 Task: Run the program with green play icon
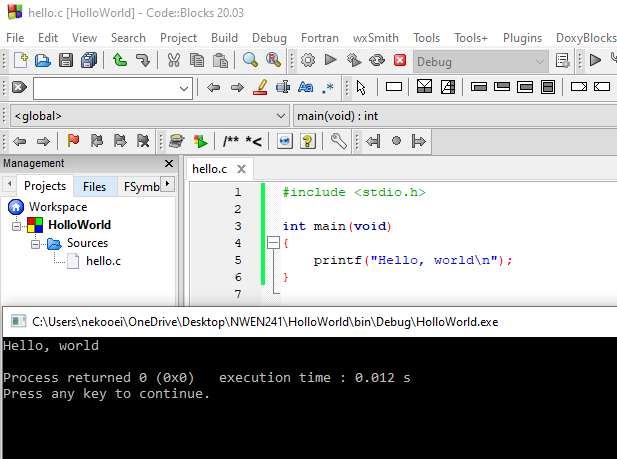tap(331, 61)
